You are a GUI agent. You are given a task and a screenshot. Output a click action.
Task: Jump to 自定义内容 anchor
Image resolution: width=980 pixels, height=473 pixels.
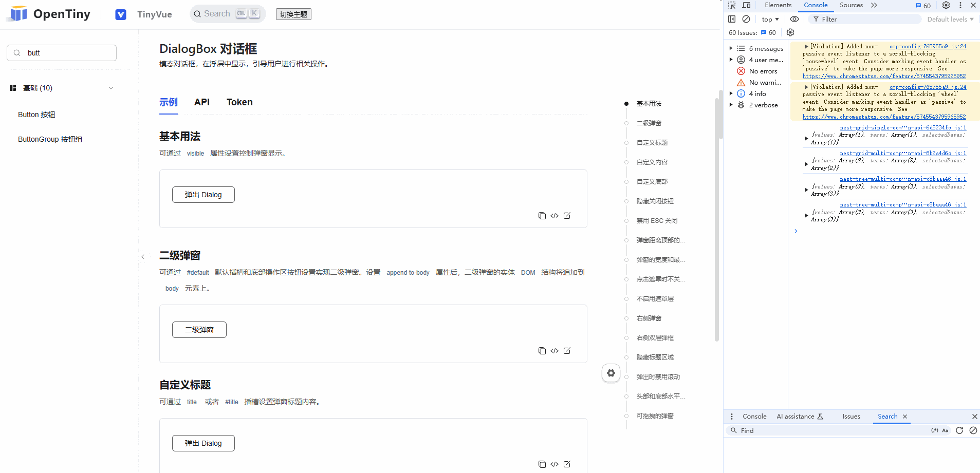652,162
